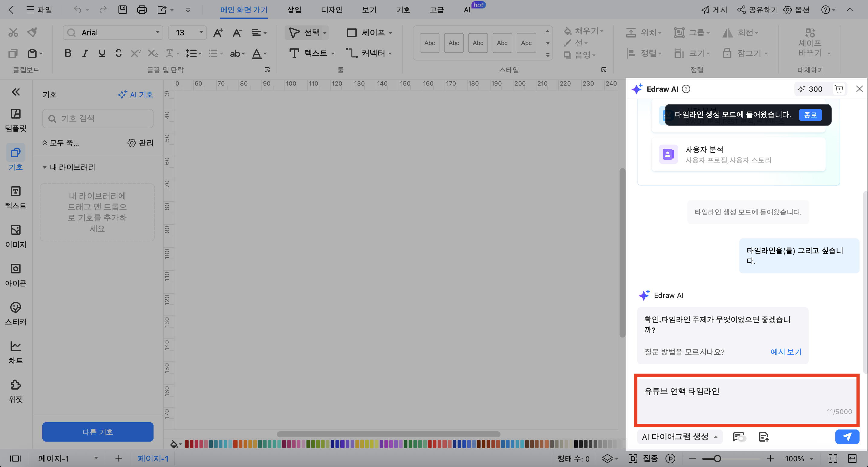
Task: Open the 100% zoom level dropdown
Action: 800,458
